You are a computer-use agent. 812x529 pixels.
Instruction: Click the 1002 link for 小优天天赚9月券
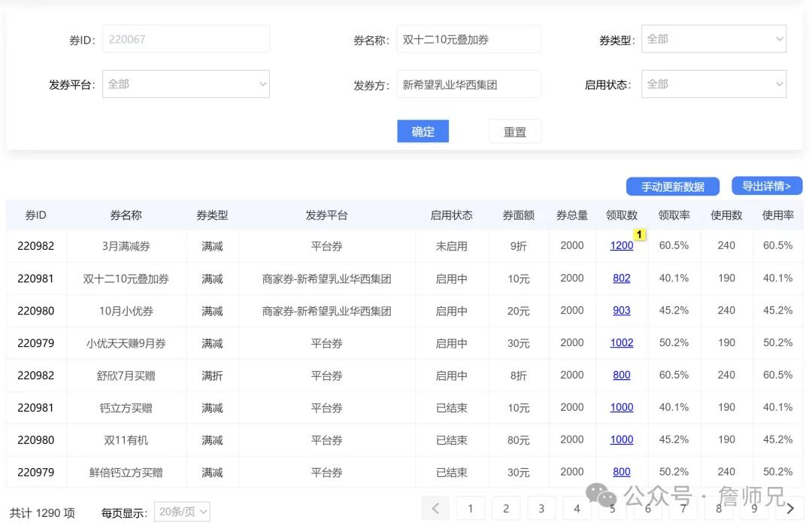621,342
